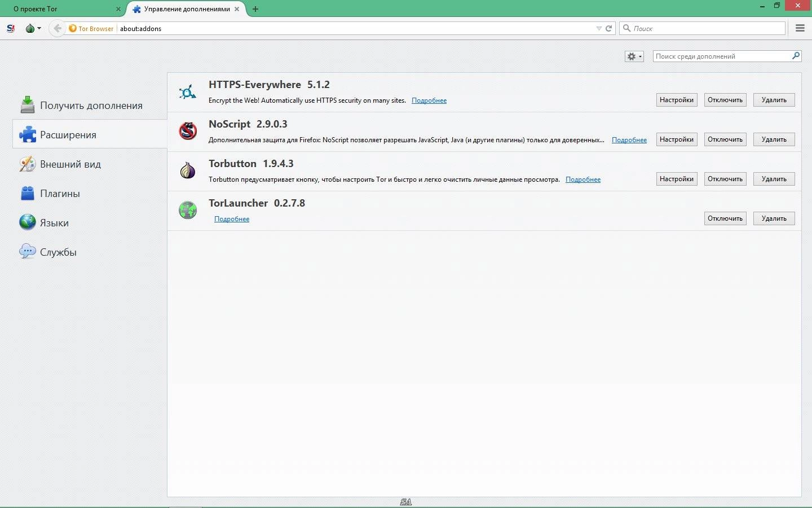This screenshot has height=508, width=812.
Task: Open Настройки for HTTPS-Everywhere
Action: [x=677, y=100]
